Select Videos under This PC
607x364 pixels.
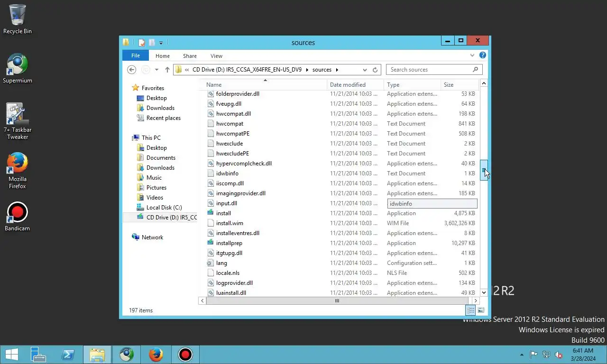155,198
